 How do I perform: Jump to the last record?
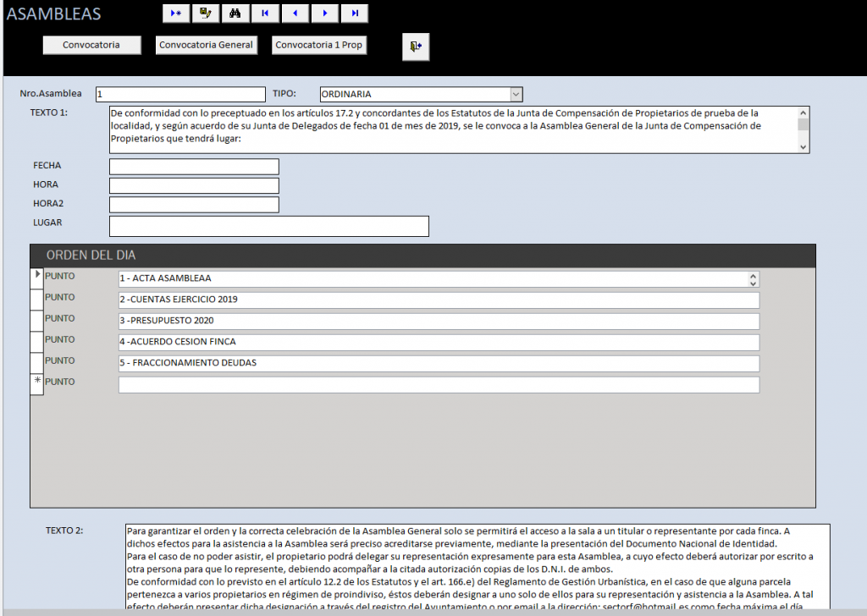coord(355,14)
